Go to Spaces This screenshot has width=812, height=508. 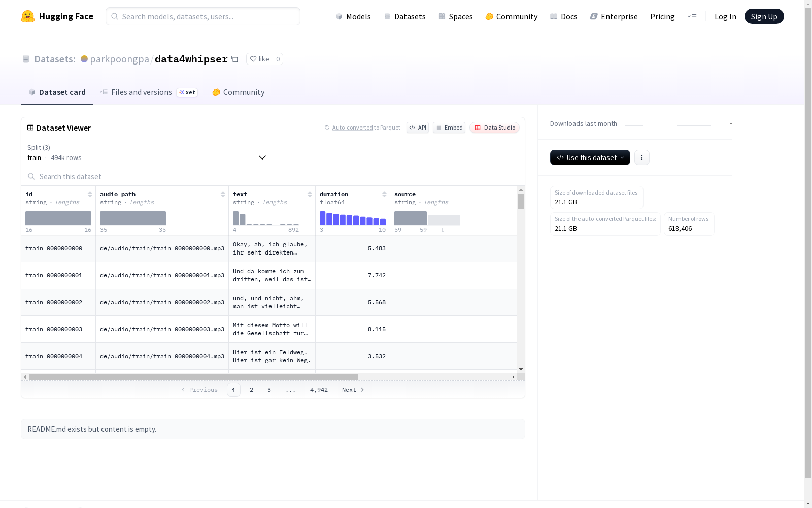tap(456, 16)
